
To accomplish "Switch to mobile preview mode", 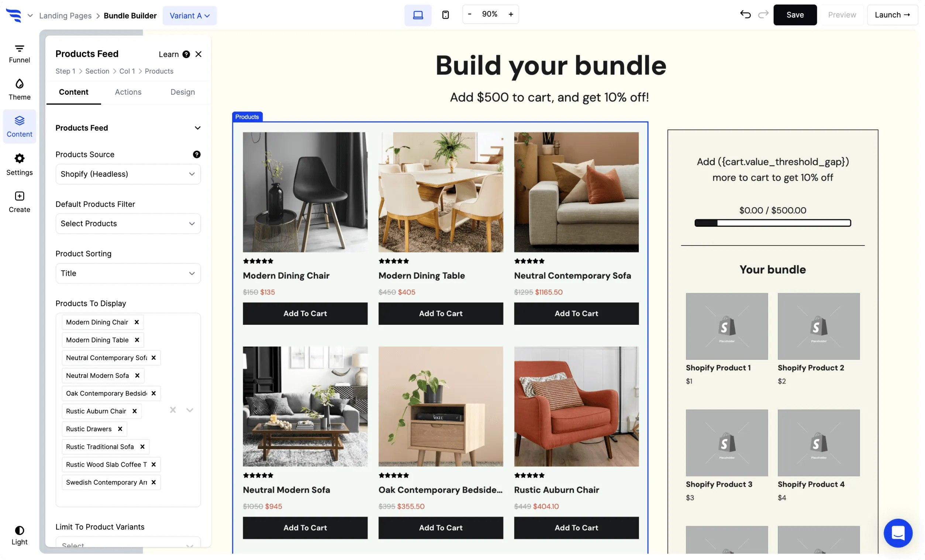I will [445, 15].
